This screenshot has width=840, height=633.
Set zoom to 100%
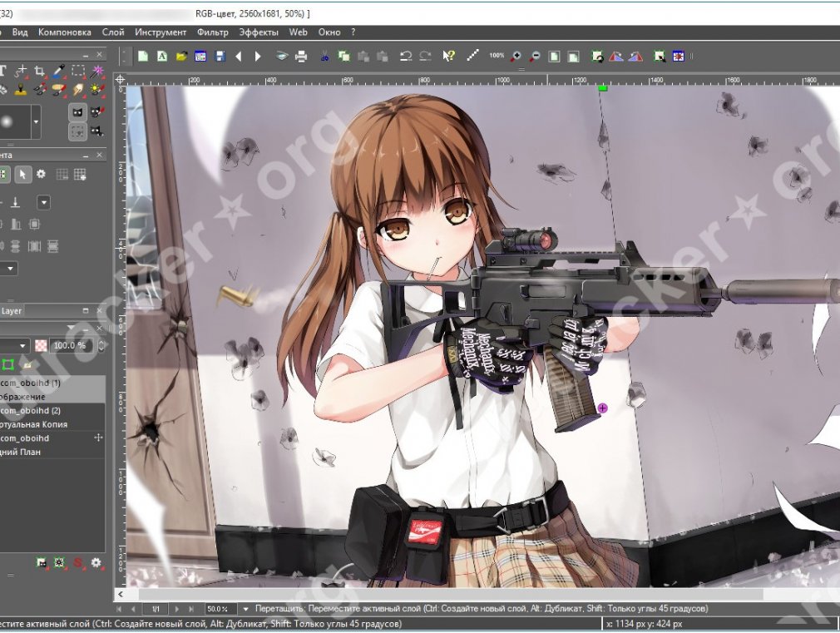tap(497, 55)
